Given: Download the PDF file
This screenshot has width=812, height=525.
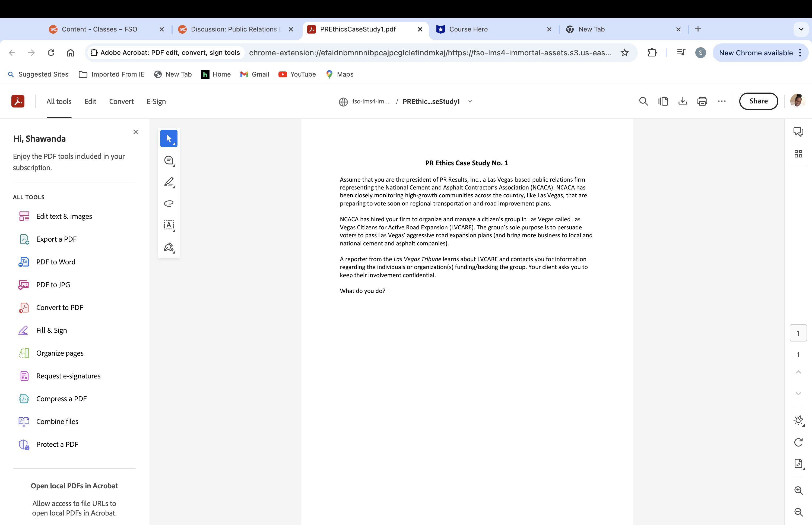Looking at the screenshot, I should pos(683,101).
